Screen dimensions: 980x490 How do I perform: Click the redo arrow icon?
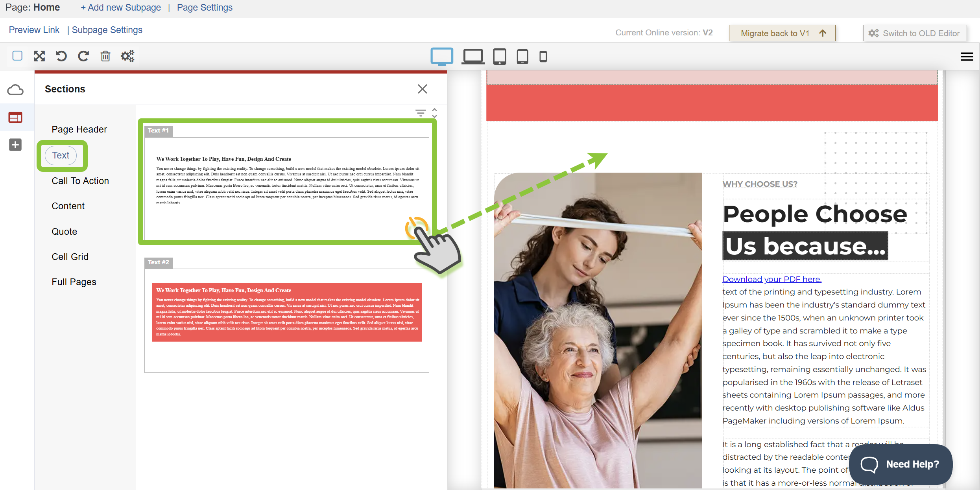click(x=83, y=56)
